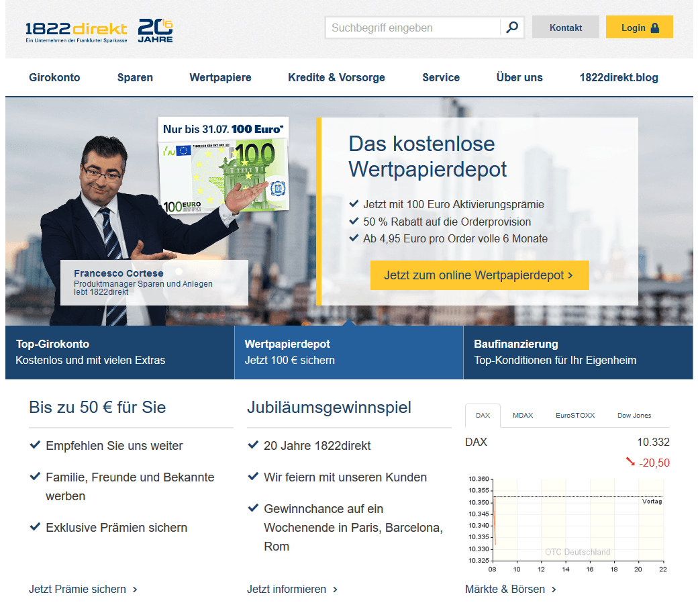This screenshot has height=609, width=700.
Task: Open the Kontakt page
Action: click(x=566, y=28)
